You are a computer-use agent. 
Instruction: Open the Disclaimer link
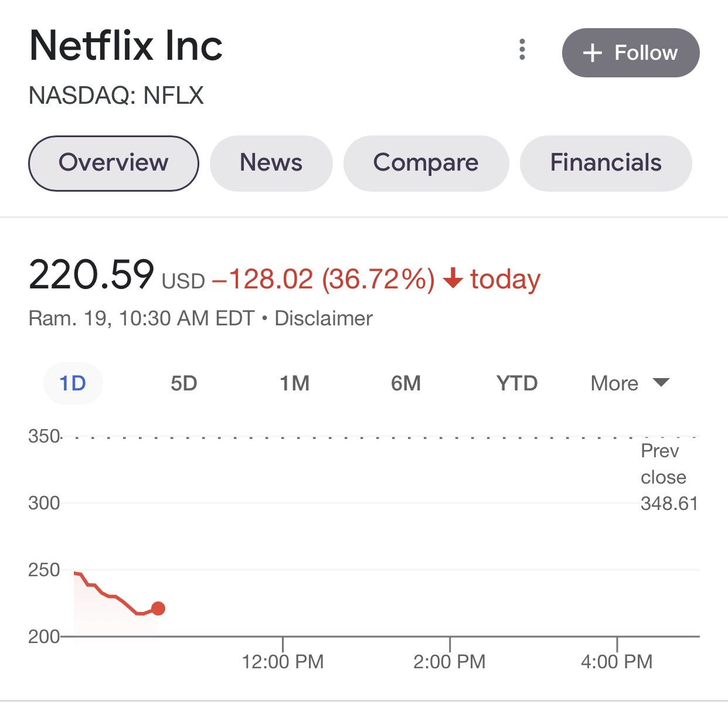click(x=324, y=318)
